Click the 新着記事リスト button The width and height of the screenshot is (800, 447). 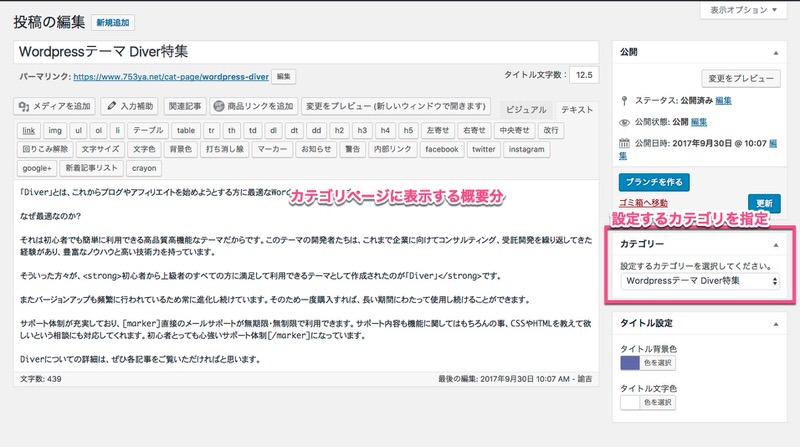tap(91, 168)
